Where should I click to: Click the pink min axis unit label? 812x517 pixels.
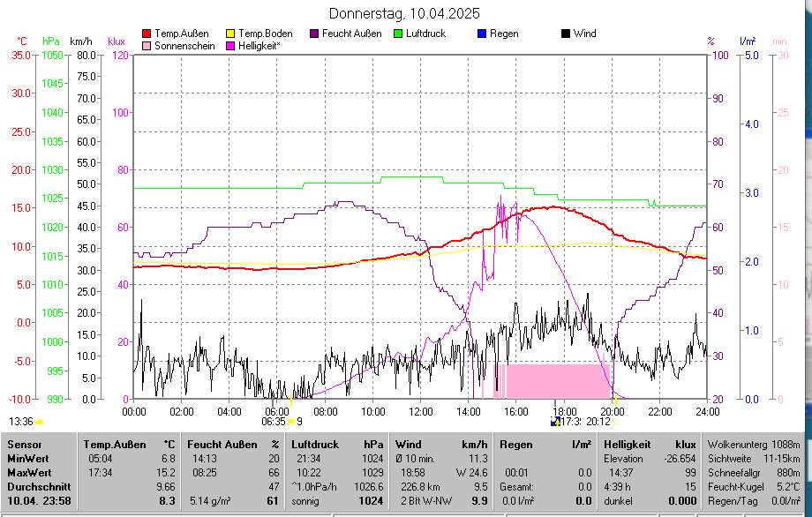point(779,41)
